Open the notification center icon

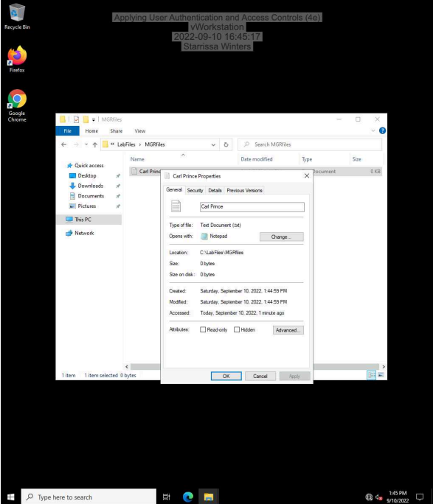[420, 497]
